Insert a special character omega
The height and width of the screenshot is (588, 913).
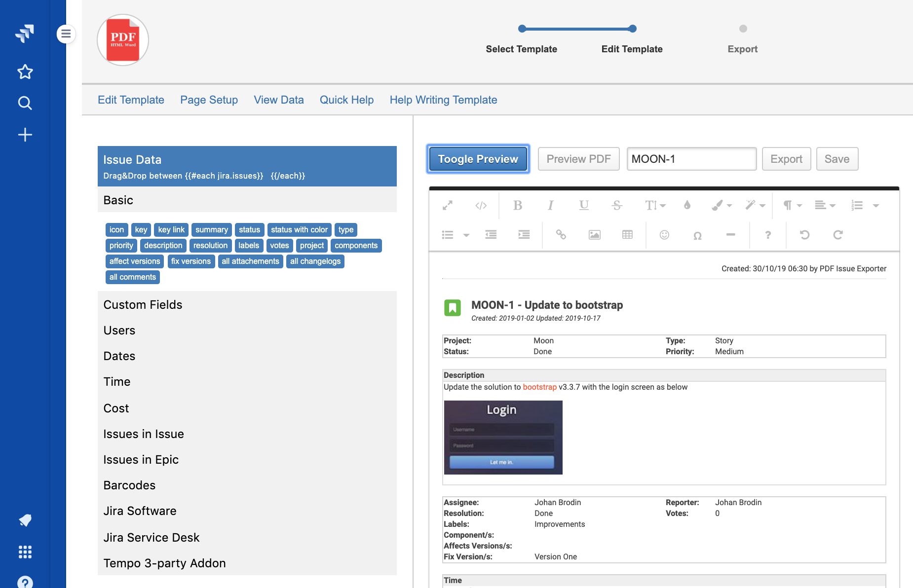tap(697, 235)
